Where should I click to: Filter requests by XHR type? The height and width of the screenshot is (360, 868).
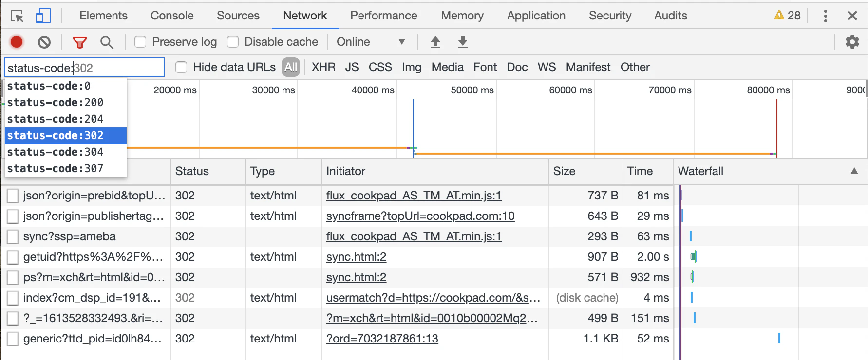tap(323, 67)
